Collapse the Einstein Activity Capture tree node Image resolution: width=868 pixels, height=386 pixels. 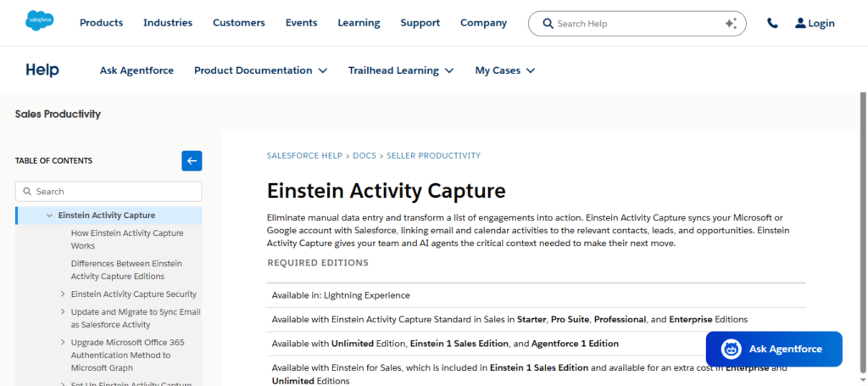[x=50, y=215]
